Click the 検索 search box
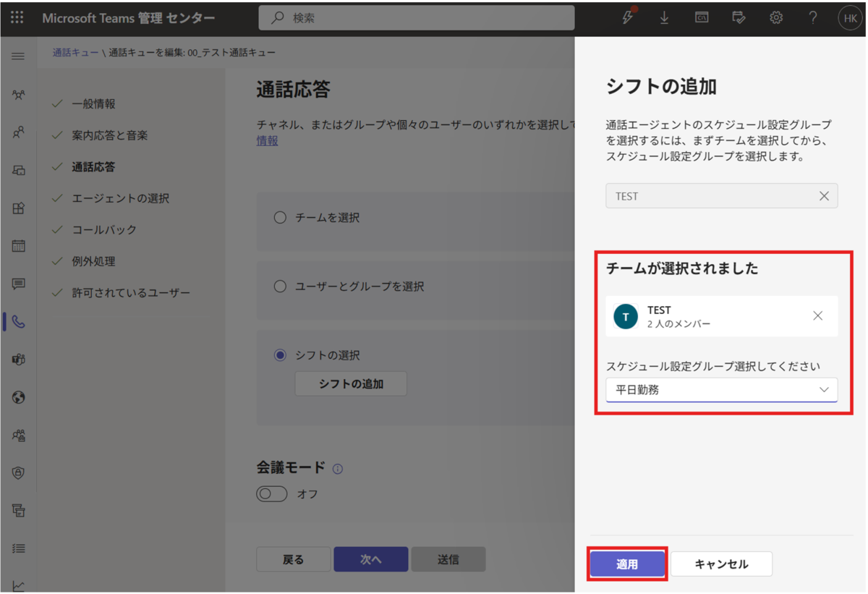Screen dimensions: 868x594 tap(417, 18)
